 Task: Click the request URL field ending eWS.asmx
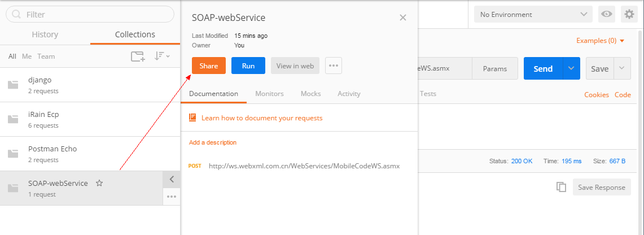point(445,68)
